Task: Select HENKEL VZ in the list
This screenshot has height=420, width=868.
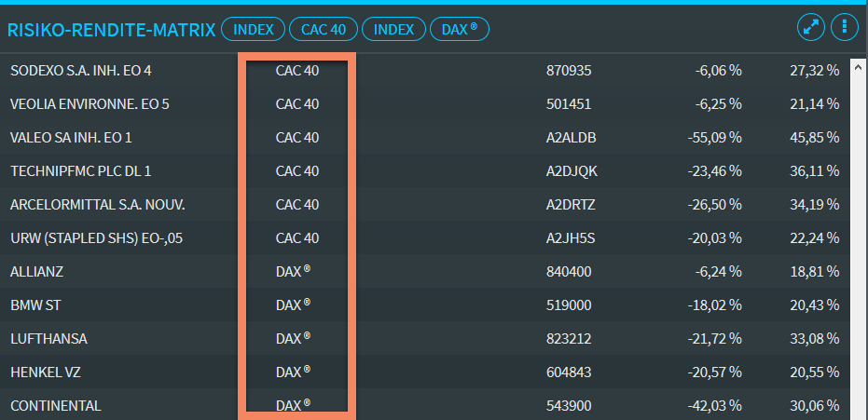Action: click(x=46, y=373)
